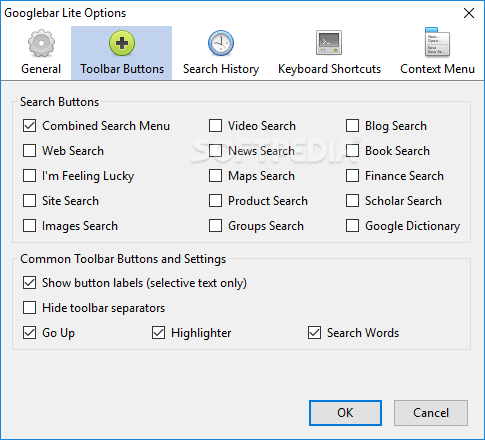Click the Cancel button
Viewport: 485px width, 440px height.
tap(431, 413)
